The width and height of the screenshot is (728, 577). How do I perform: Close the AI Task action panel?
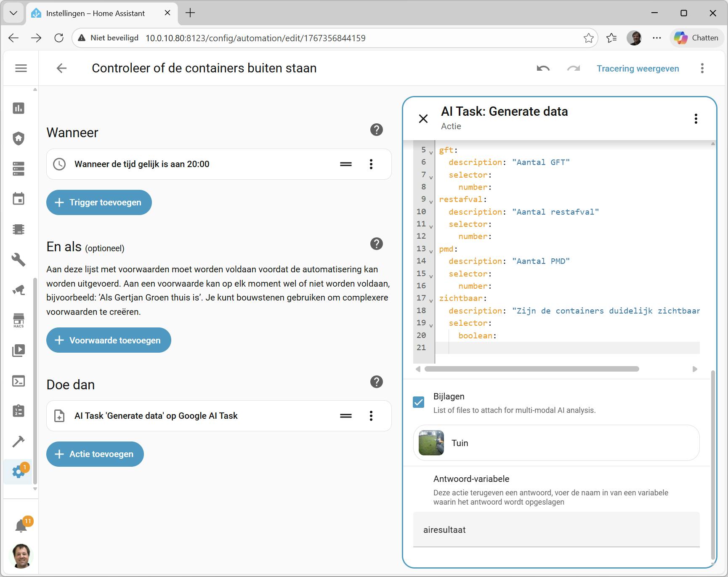point(423,119)
